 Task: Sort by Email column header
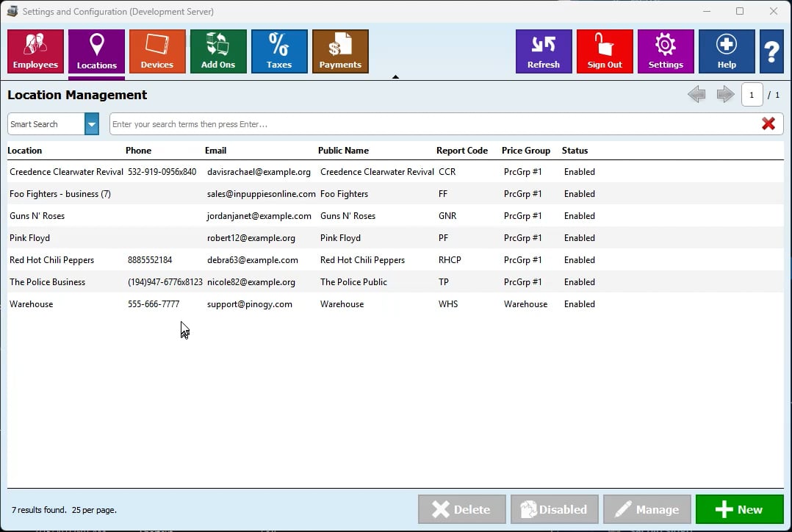pyautogui.click(x=216, y=151)
